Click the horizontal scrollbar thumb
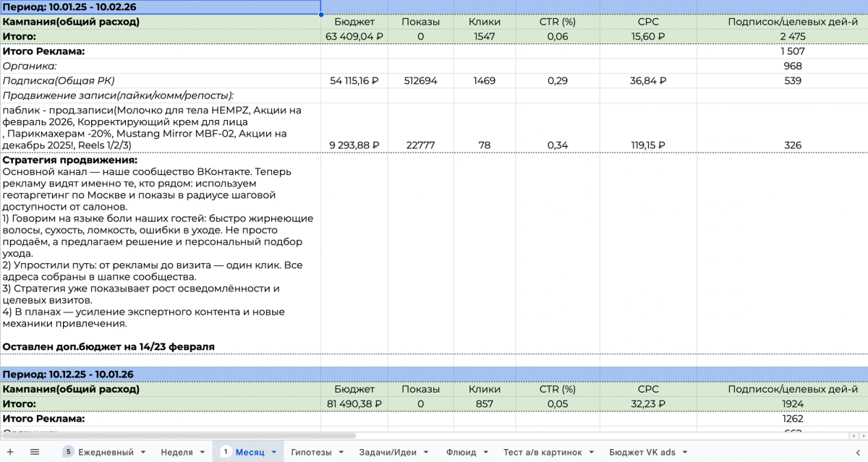868x462 pixels. pos(178,436)
